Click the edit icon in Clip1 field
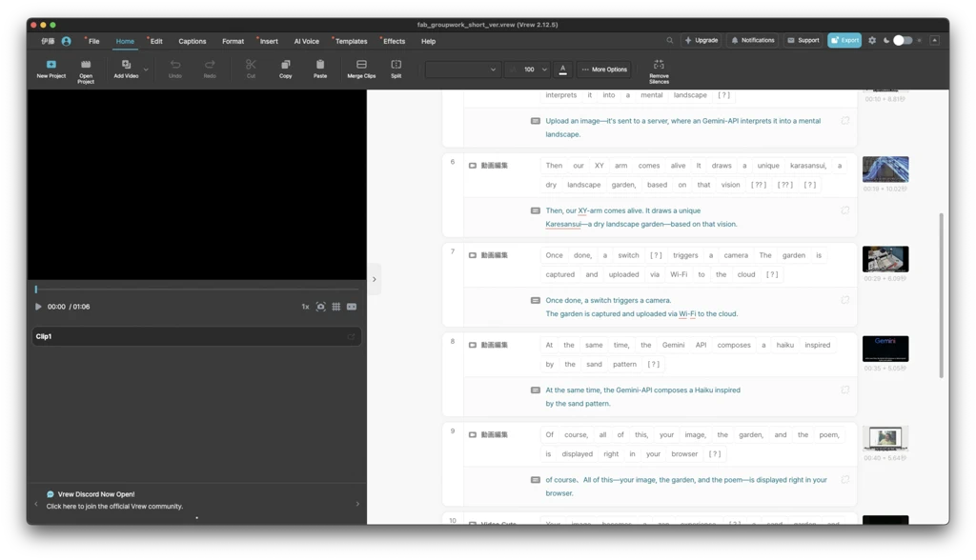Viewport: 976px width, 560px height. [351, 336]
